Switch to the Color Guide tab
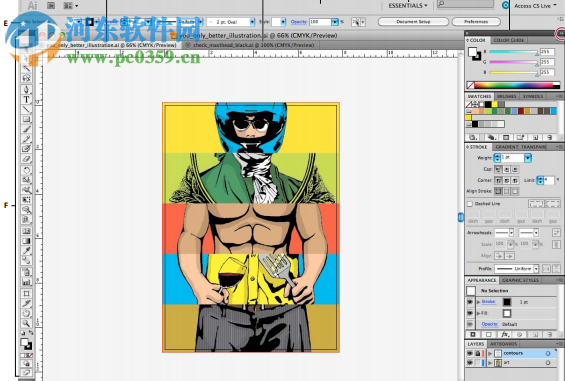Screen dimensions: 565x381 click(509, 40)
